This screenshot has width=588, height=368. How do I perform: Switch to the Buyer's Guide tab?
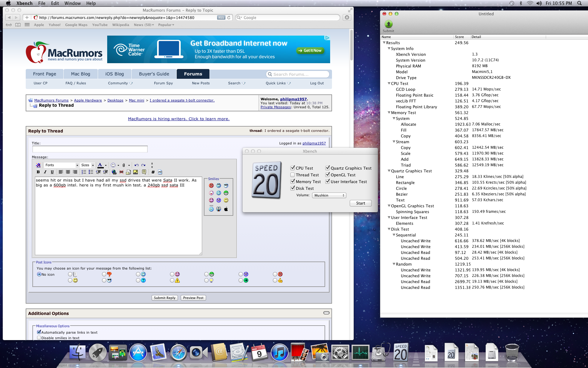tap(154, 74)
